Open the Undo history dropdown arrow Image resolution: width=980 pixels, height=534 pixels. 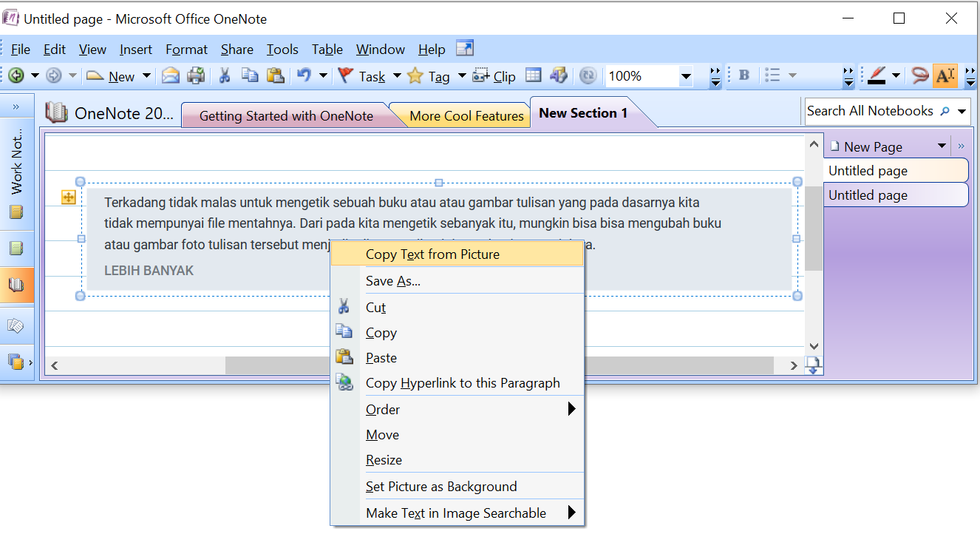[323, 75]
